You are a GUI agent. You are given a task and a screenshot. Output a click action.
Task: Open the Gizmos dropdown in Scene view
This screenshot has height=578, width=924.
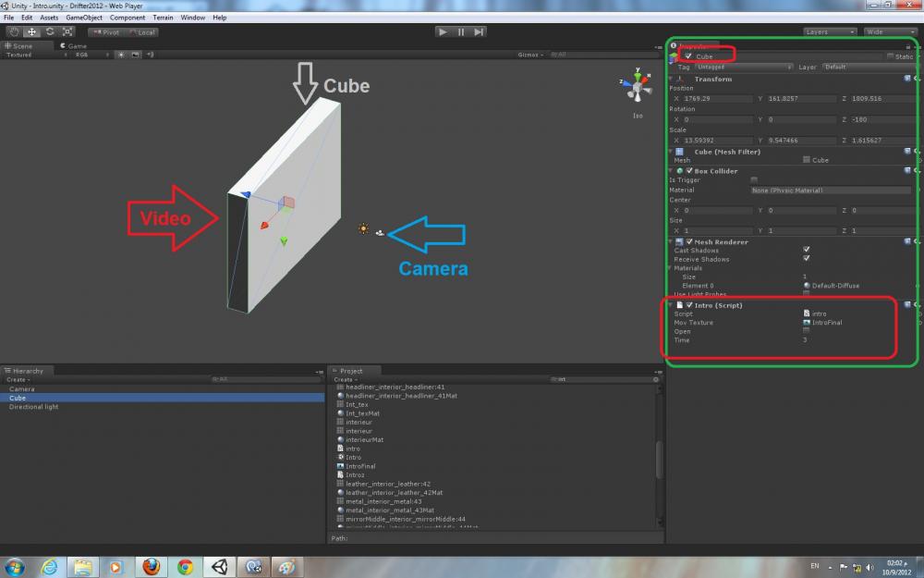530,55
